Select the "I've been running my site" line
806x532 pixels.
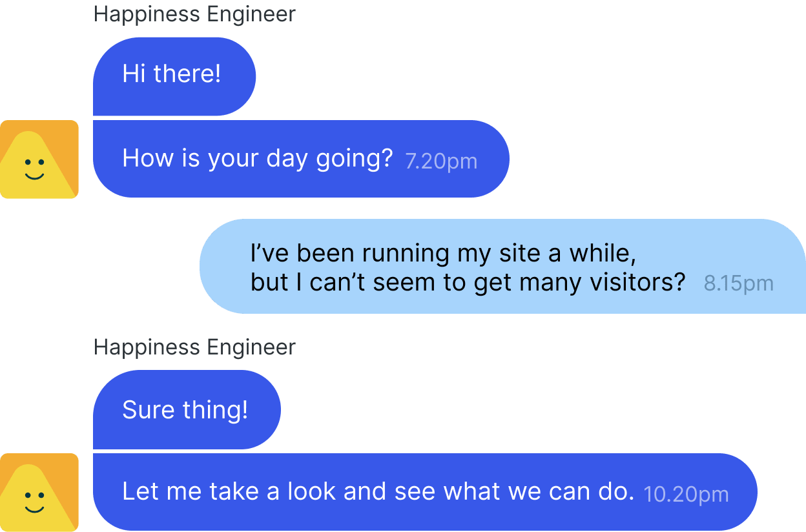443,254
